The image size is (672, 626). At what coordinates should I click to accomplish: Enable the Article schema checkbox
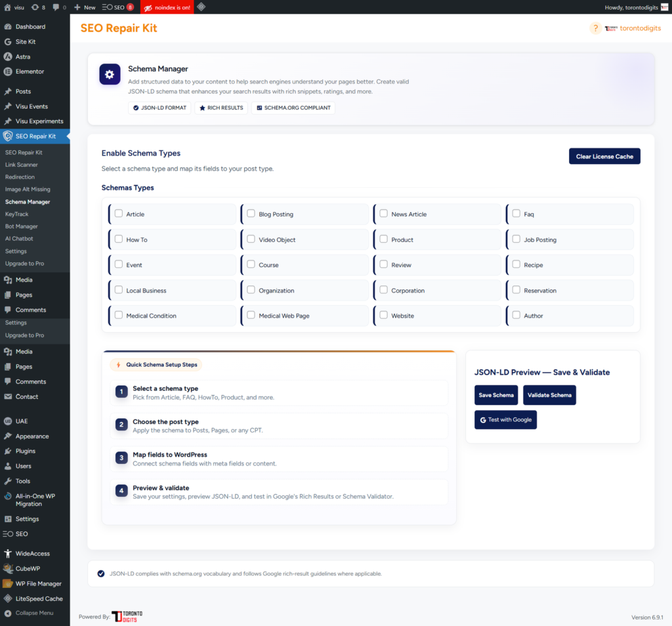click(119, 214)
